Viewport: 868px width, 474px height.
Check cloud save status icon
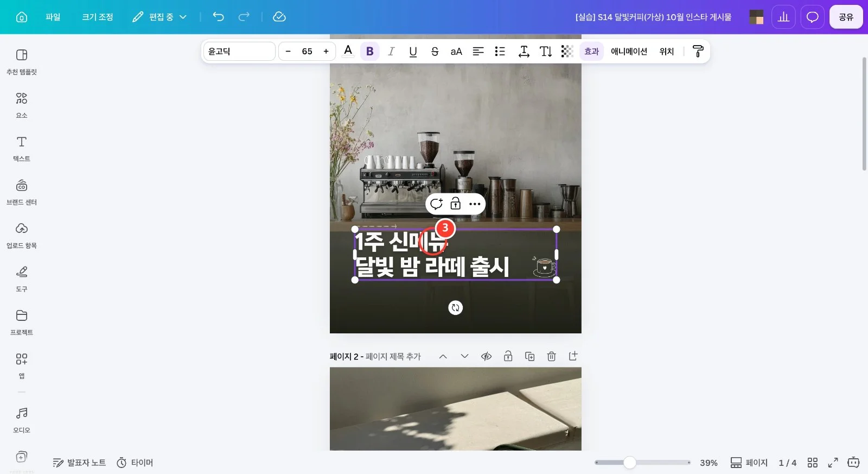279,17
